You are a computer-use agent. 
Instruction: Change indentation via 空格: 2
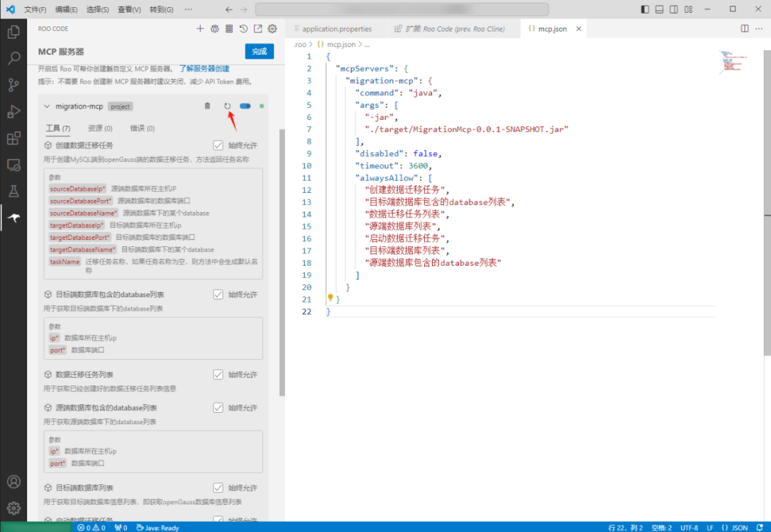click(x=661, y=527)
